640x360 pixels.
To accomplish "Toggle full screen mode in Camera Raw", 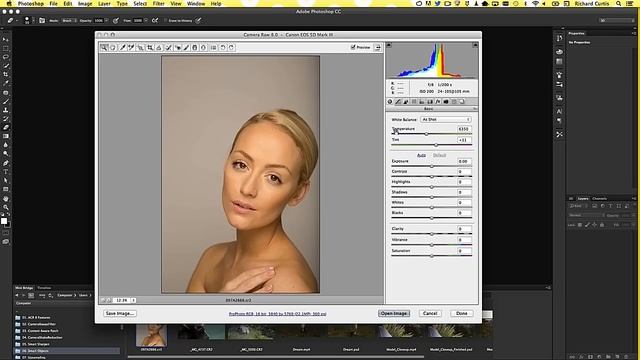I will point(378,48).
